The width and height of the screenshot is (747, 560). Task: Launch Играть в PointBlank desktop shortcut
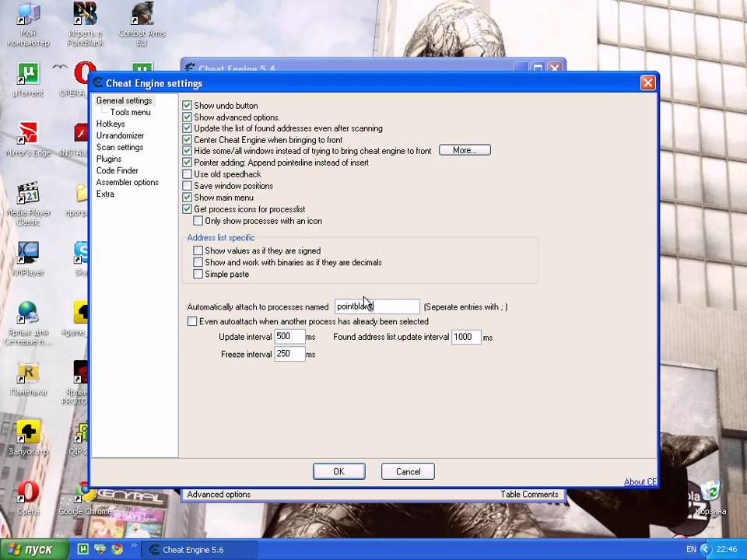click(85, 24)
